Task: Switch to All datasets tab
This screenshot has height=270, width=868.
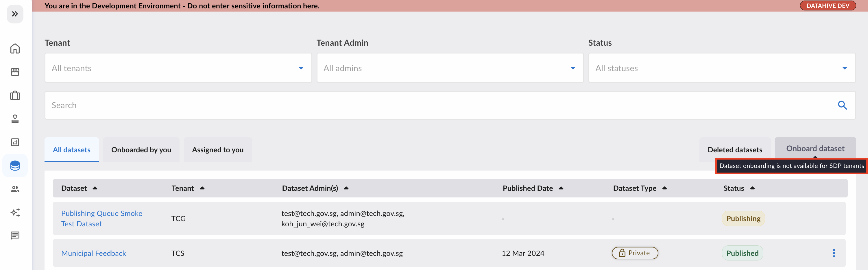Action: pos(71,150)
